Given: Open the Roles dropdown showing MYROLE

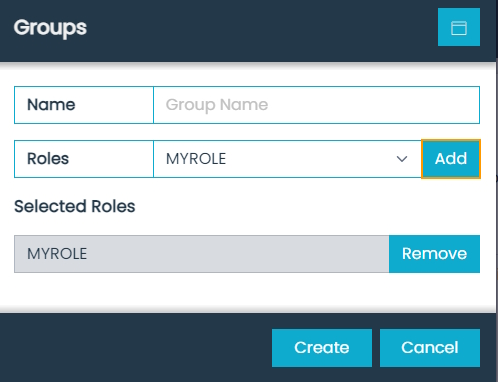Looking at the screenshot, I should [x=287, y=159].
